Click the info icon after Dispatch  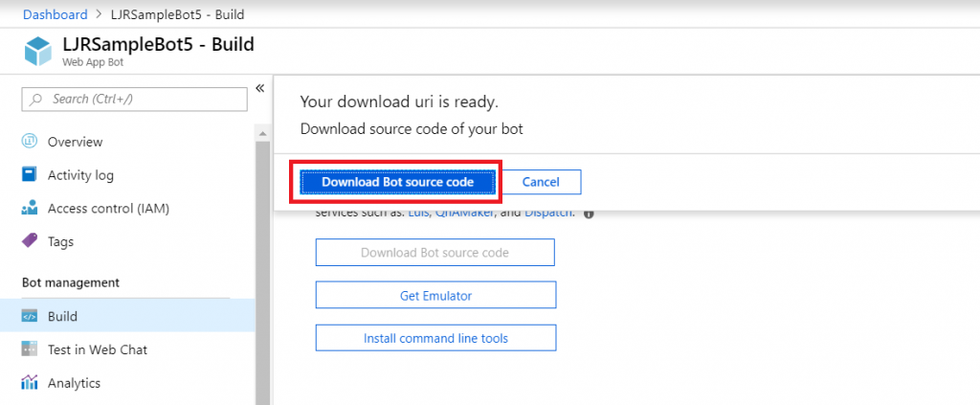coord(589,214)
